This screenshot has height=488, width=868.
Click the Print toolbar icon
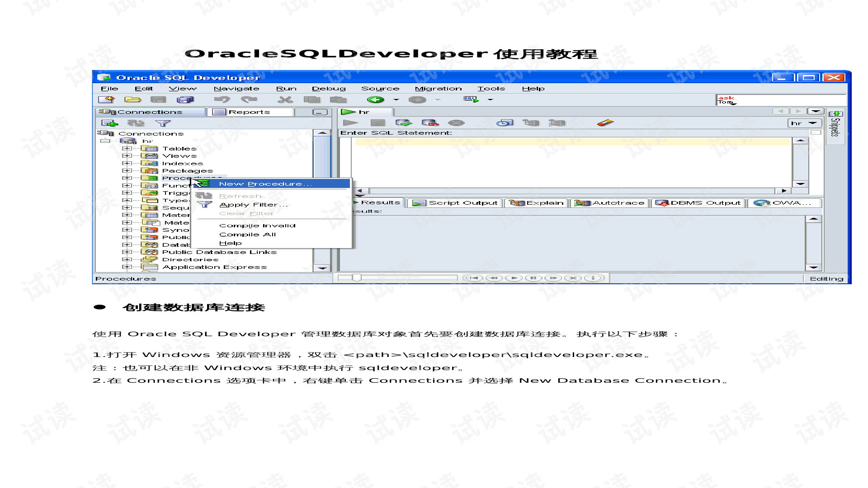(x=185, y=99)
